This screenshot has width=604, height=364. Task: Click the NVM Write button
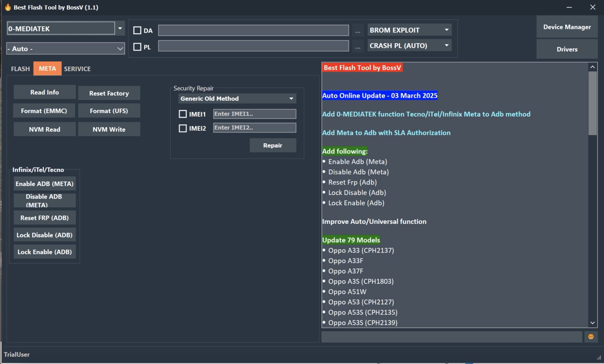(x=109, y=129)
